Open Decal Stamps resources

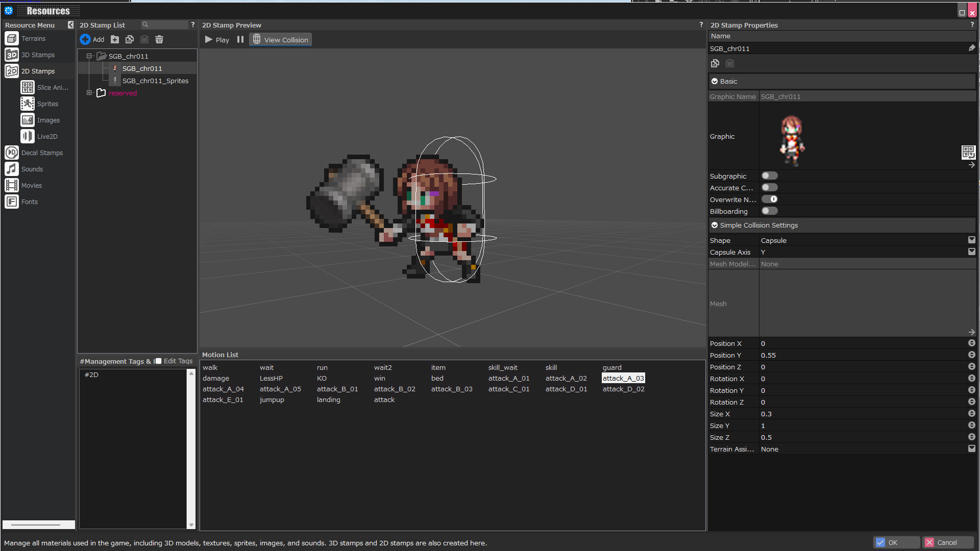(x=38, y=153)
